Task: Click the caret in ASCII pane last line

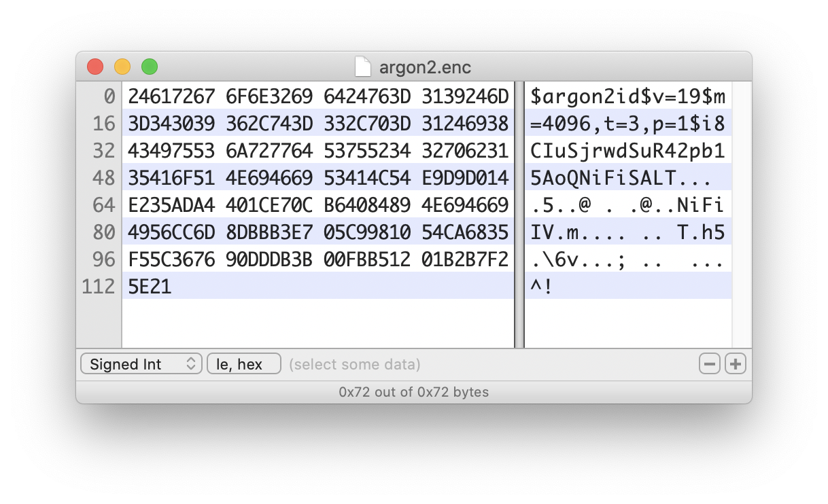Action: coord(536,287)
